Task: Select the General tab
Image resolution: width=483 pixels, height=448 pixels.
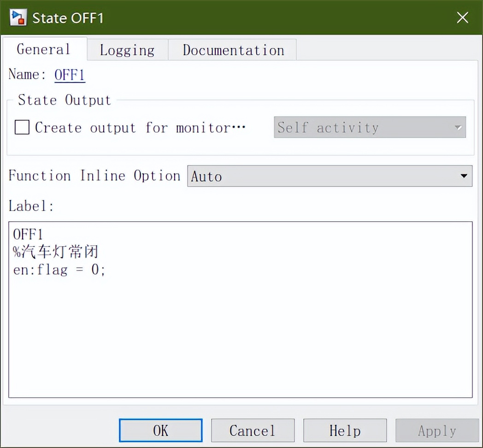Action: click(43, 50)
